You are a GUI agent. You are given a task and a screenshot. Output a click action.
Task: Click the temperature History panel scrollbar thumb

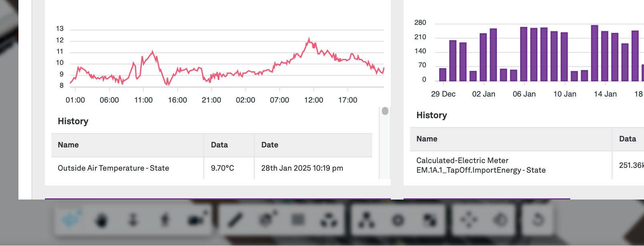385,111
